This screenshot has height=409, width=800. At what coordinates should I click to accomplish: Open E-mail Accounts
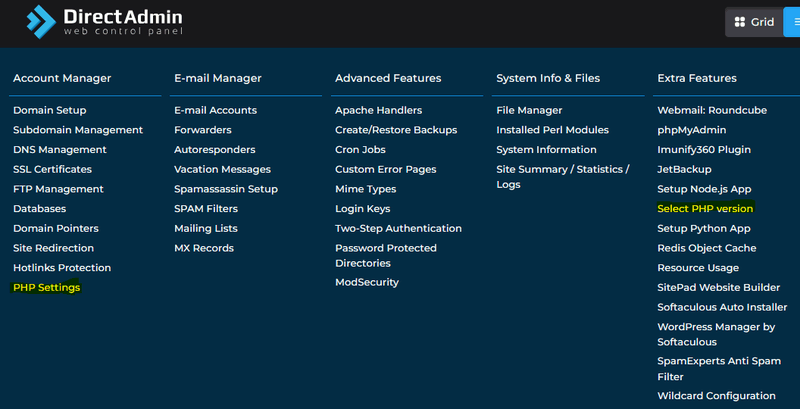215,110
